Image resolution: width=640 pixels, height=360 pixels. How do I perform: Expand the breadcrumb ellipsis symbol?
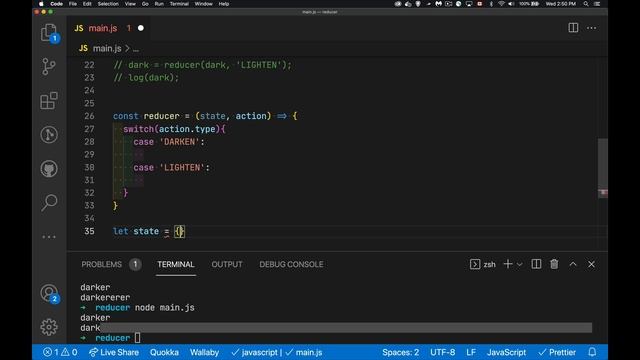click(136, 49)
